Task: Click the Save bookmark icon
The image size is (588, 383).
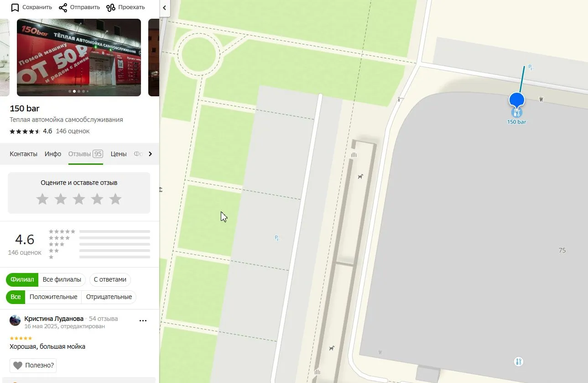Action: pyautogui.click(x=15, y=7)
